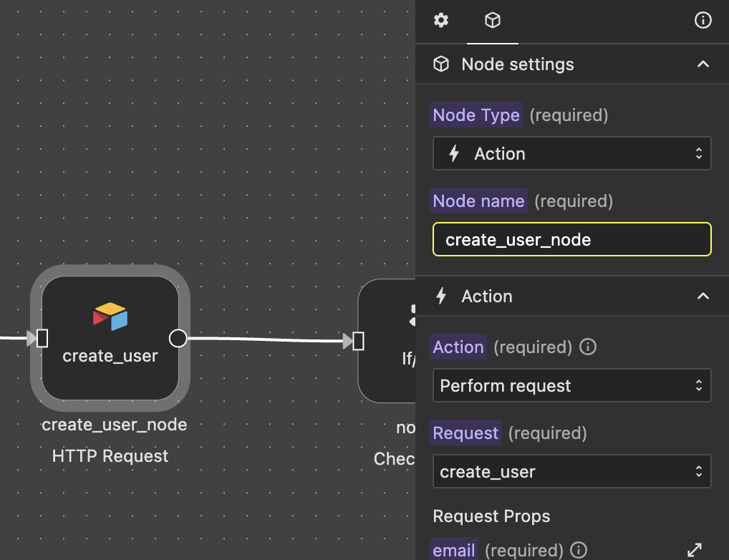Collapse the Node settings section
Viewport: 729px width, 560px height.
(x=703, y=64)
